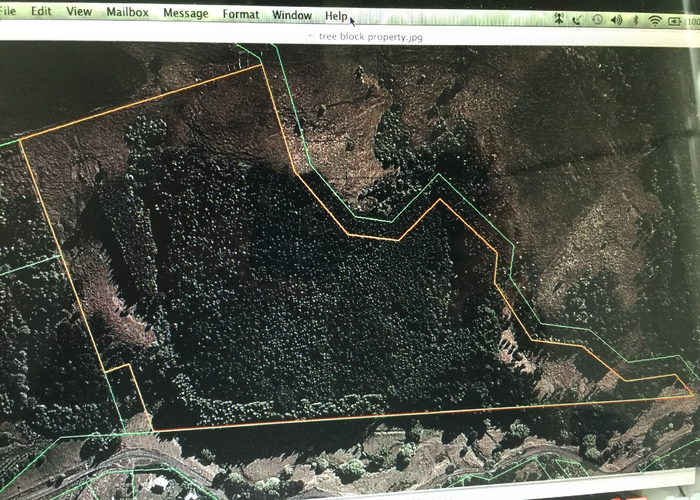Click the phone status icon in menu bar
The image size is (700, 500).
coord(578,19)
